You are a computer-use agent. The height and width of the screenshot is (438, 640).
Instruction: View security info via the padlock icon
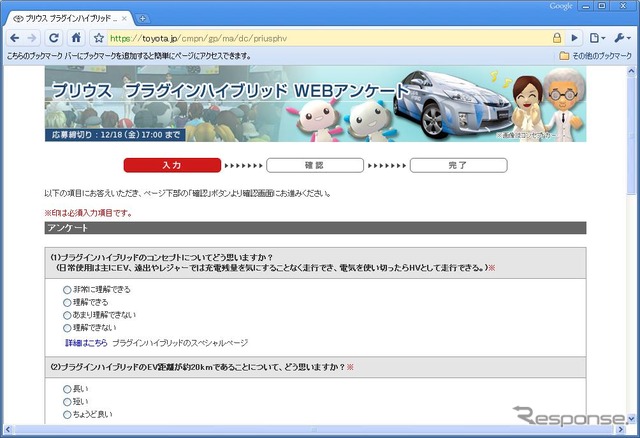(557, 38)
